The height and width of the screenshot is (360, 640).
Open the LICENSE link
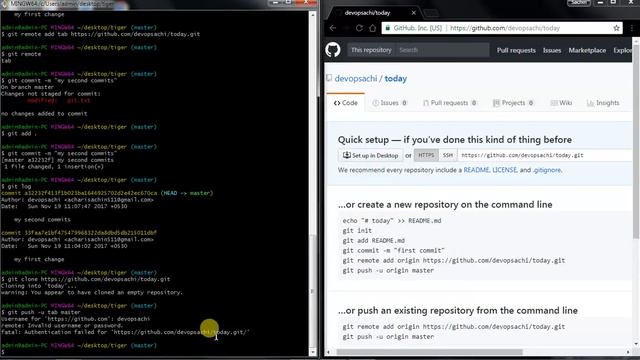(x=504, y=170)
